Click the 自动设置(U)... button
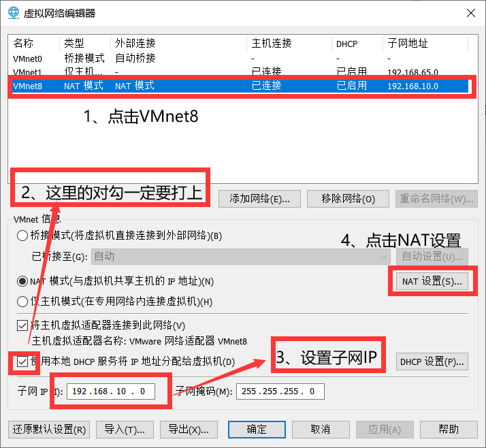486x448 pixels. pyautogui.click(x=432, y=257)
